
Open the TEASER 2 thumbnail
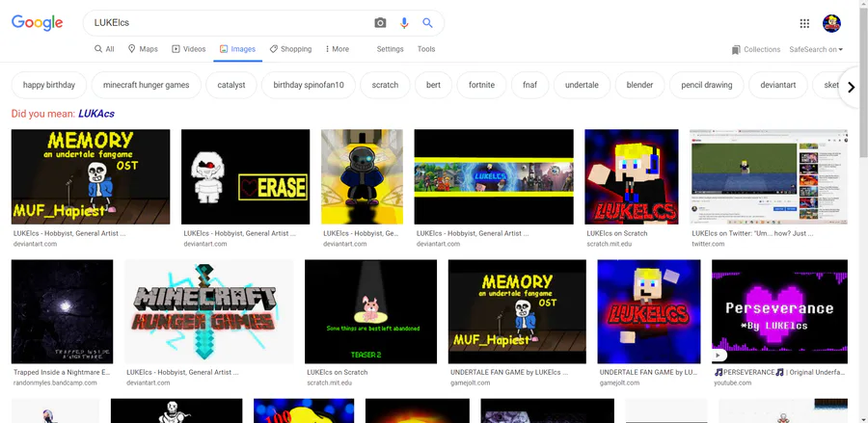pyautogui.click(x=371, y=312)
